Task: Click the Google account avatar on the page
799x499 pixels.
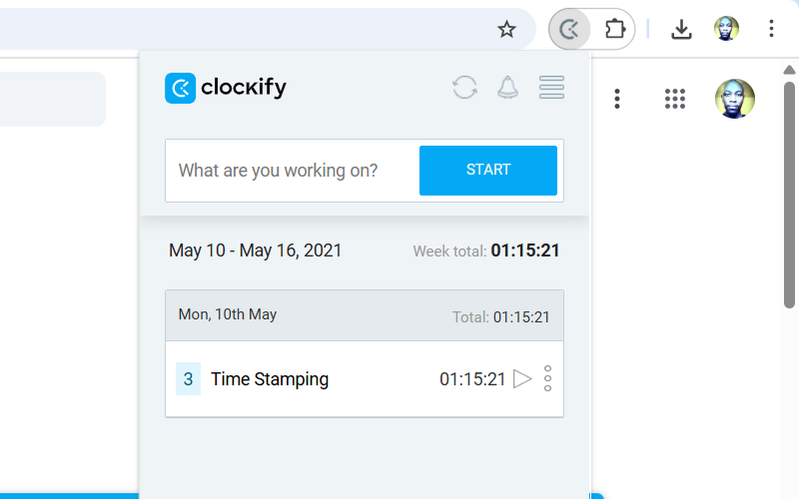Action: click(735, 99)
